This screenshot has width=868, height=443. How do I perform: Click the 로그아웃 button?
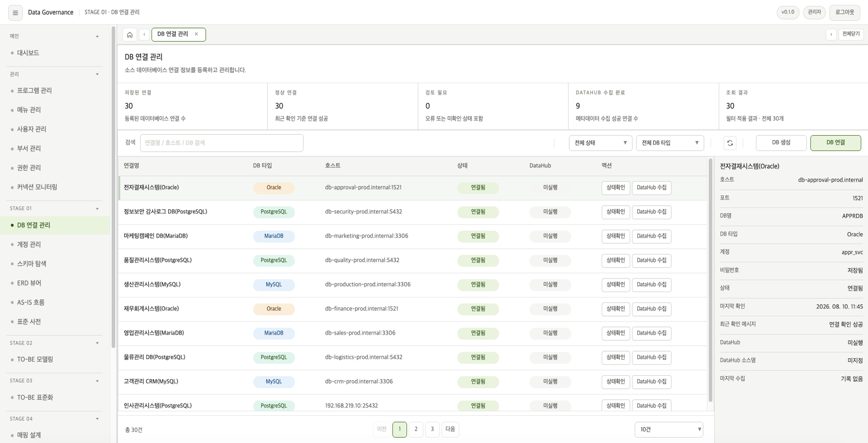pos(844,13)
